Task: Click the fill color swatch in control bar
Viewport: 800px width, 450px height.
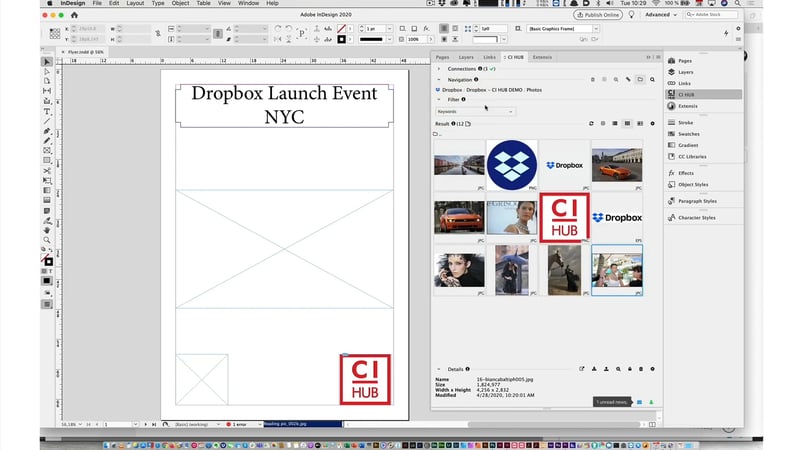Action: (x=341, y=29)
